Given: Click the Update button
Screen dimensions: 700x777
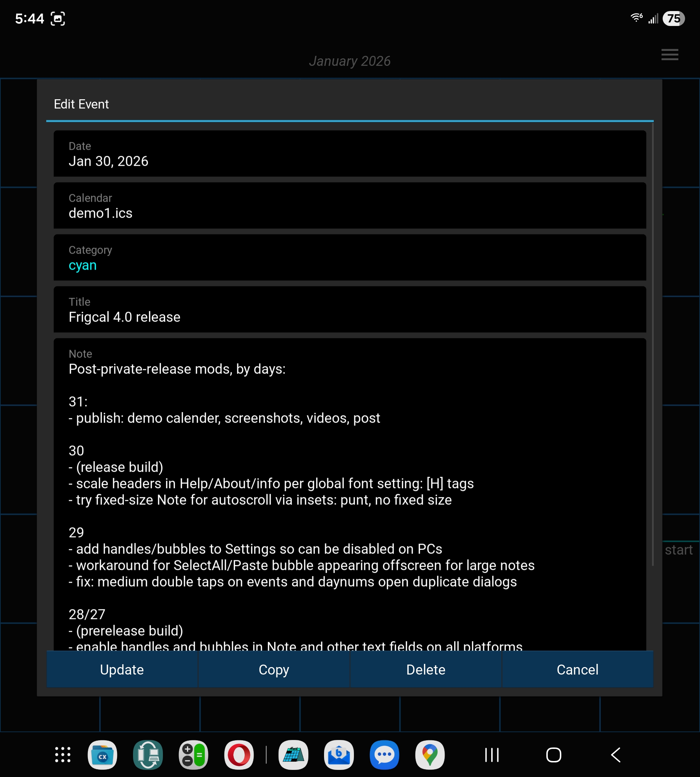Looking at the screenshot, I should pyautogui.click(x=122, y=670).
